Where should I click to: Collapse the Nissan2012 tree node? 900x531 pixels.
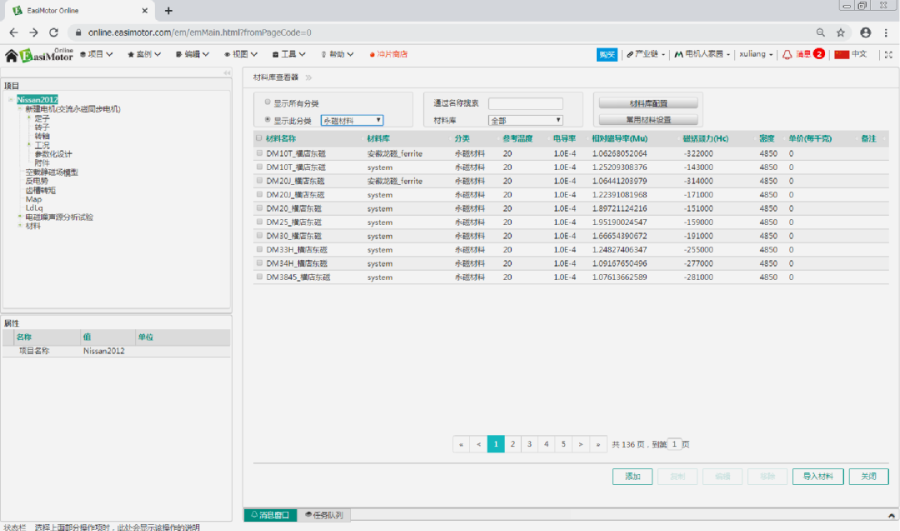[10, 99]
